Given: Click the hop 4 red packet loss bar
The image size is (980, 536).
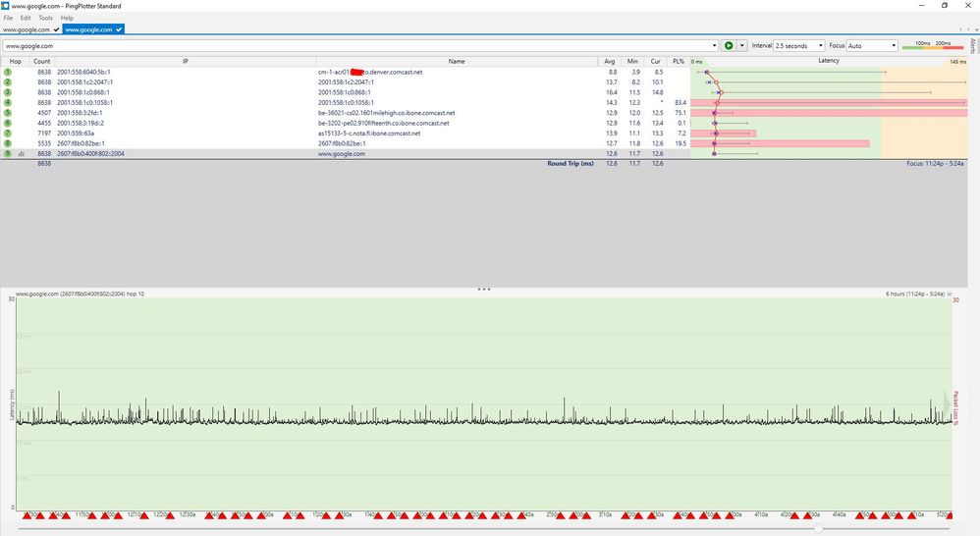Looking at the screenshot, I should tap(829, 102).
